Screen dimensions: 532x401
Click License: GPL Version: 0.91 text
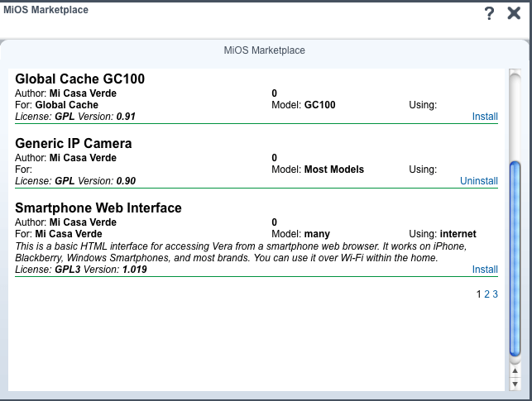click(x=75, y=117)
